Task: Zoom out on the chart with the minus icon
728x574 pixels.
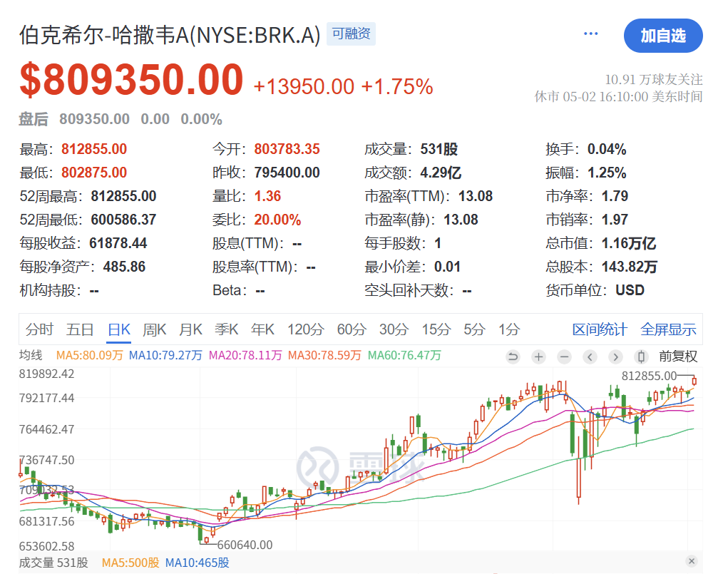Action: [x=563, y=356]
